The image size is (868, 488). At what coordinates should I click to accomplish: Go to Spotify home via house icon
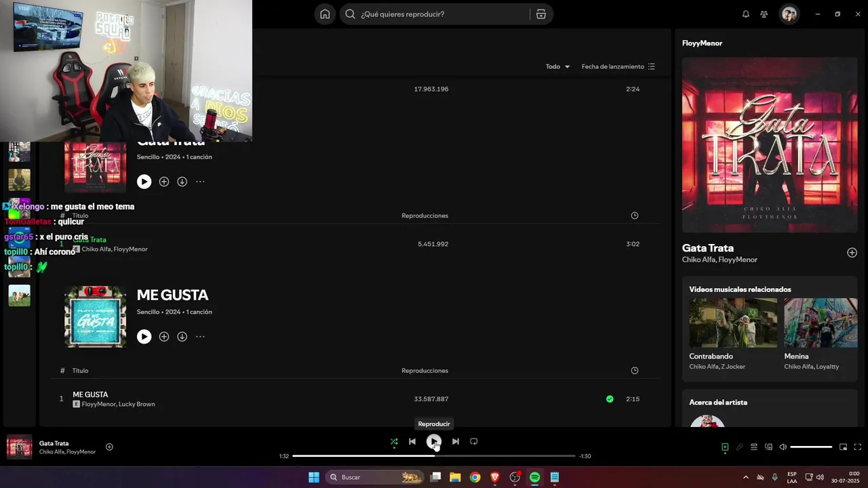(325, 14)
